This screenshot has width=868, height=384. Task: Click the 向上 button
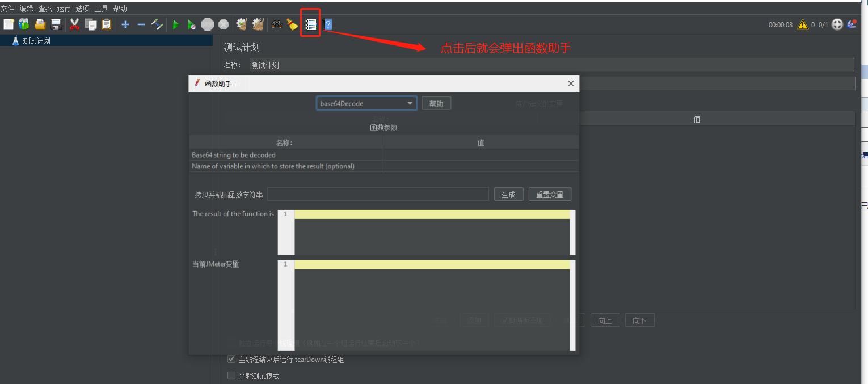click(605, 320)
